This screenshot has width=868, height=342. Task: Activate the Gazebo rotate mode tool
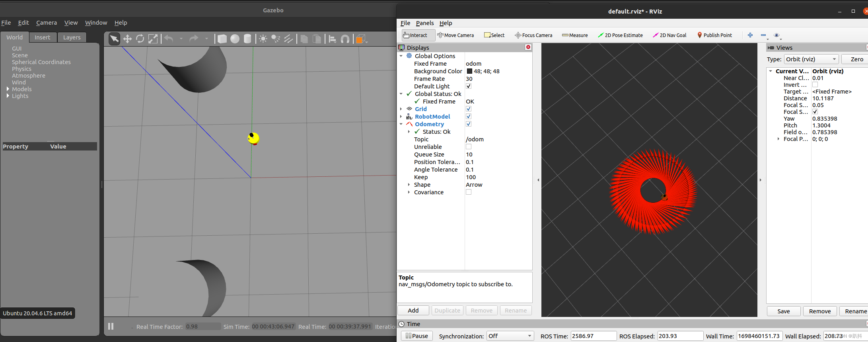pos(140,39)
